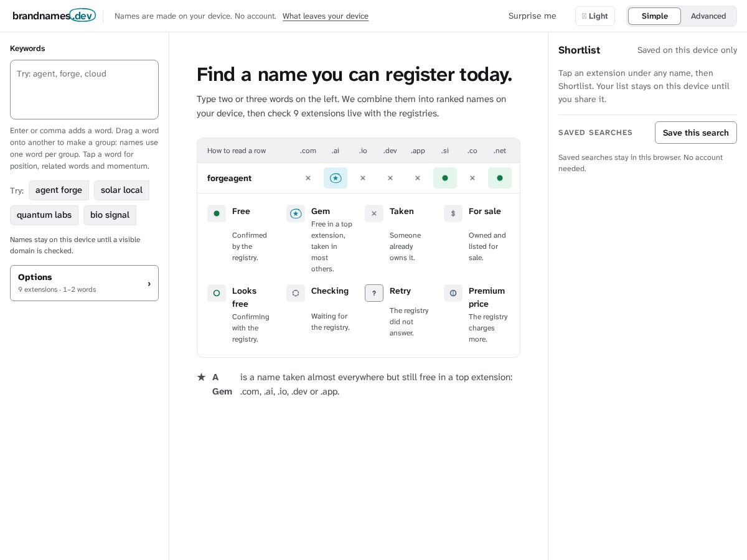Click the Looks free hollow circle icon
747x560 pixels.
217,293
